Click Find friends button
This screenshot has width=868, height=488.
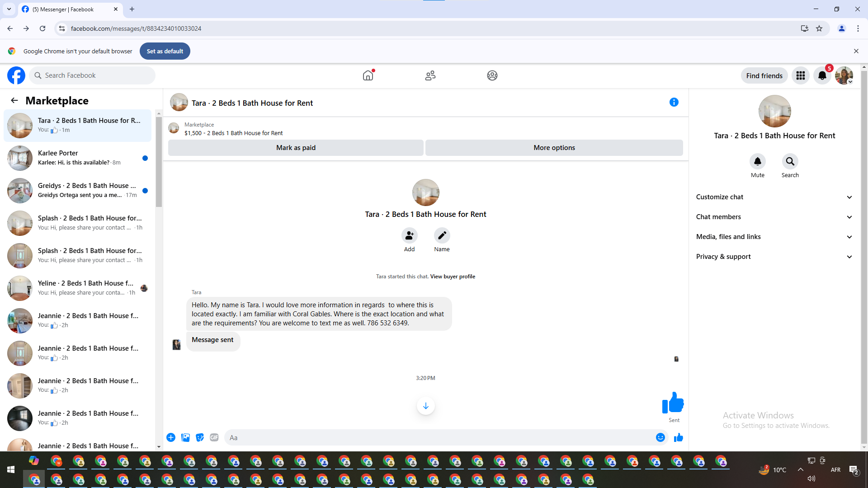point(764,75)
